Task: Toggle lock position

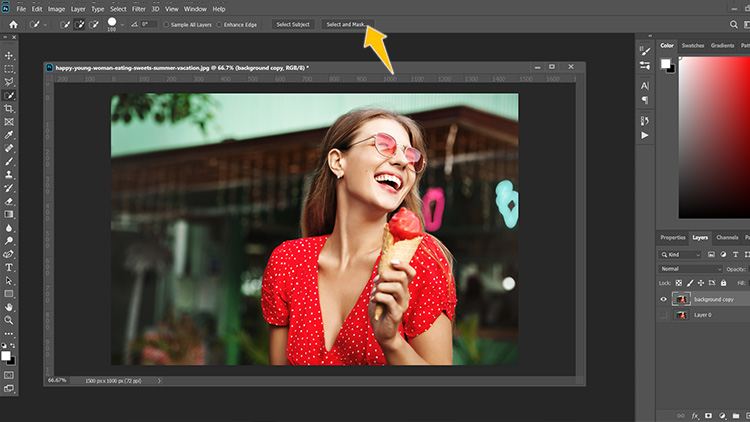Action: [x=701, y=283]
